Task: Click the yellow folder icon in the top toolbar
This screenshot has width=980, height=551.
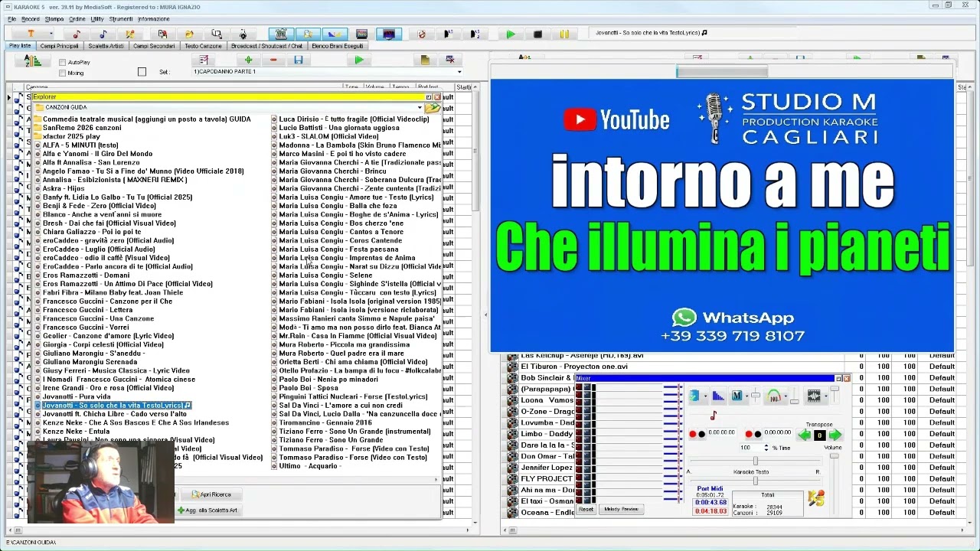Action: click(189, 34)
